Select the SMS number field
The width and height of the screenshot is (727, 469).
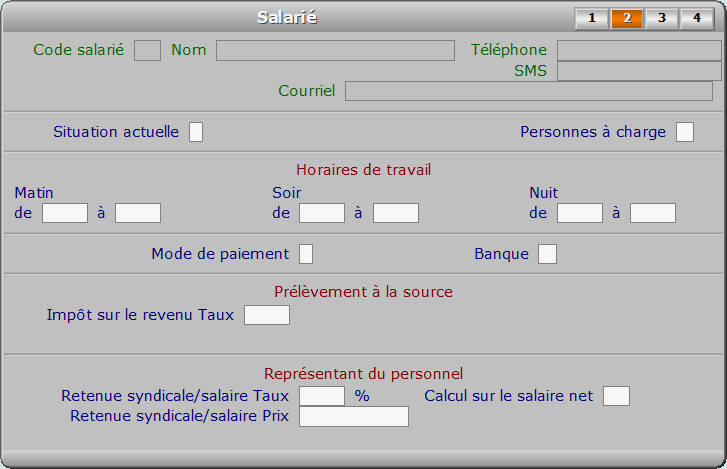click(x=639, y=71)
